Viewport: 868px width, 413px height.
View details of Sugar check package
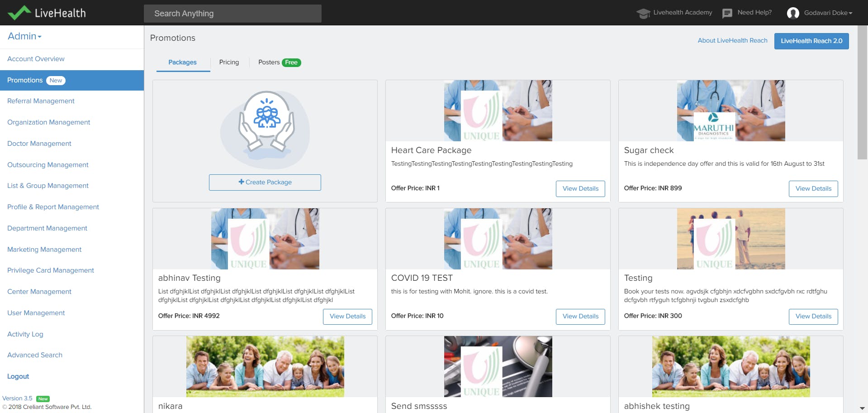point(813,188)
